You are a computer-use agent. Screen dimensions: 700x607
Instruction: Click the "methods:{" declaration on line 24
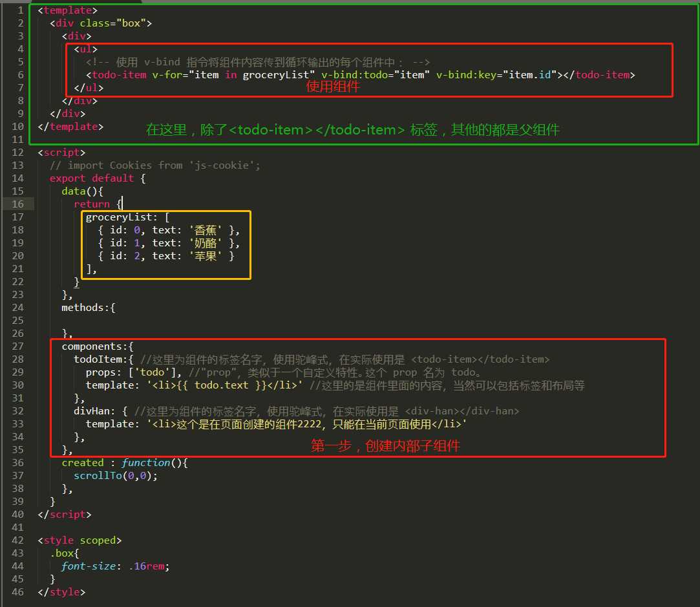point(89,308)
